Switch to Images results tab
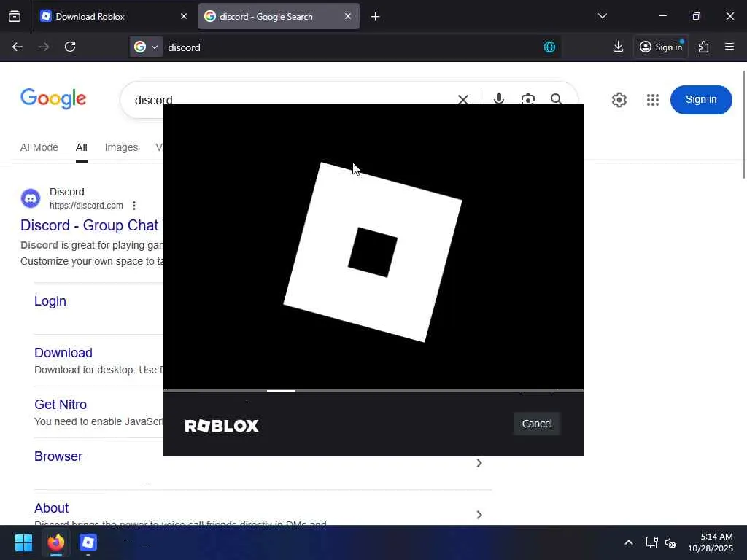The width and height of the screenshot is (747, 560). 121,147
